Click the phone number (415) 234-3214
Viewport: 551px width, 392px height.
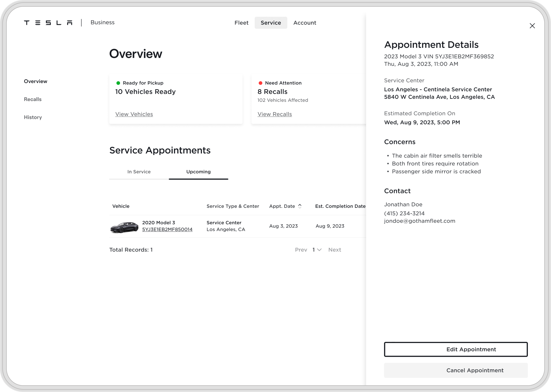coord(404,213)
